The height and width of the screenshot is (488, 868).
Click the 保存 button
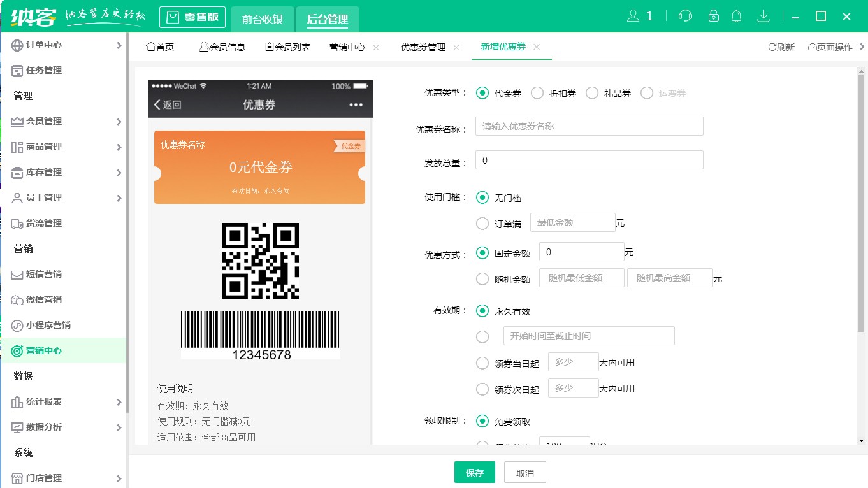[x=474, y=471]
